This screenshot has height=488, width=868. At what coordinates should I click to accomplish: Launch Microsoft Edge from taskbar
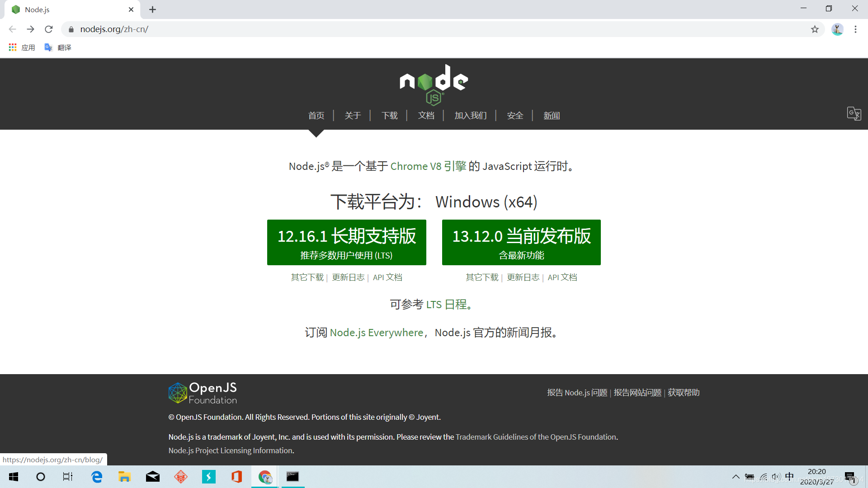click(x=97, y=477)
